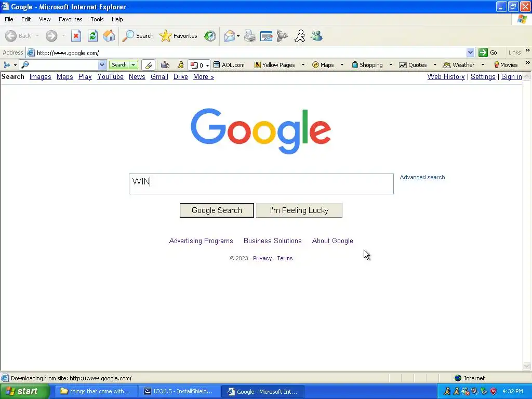Expand Yellow Pages dropdown arrow
The width and height of the screenshot is (532, 399).
coord(303,65)
